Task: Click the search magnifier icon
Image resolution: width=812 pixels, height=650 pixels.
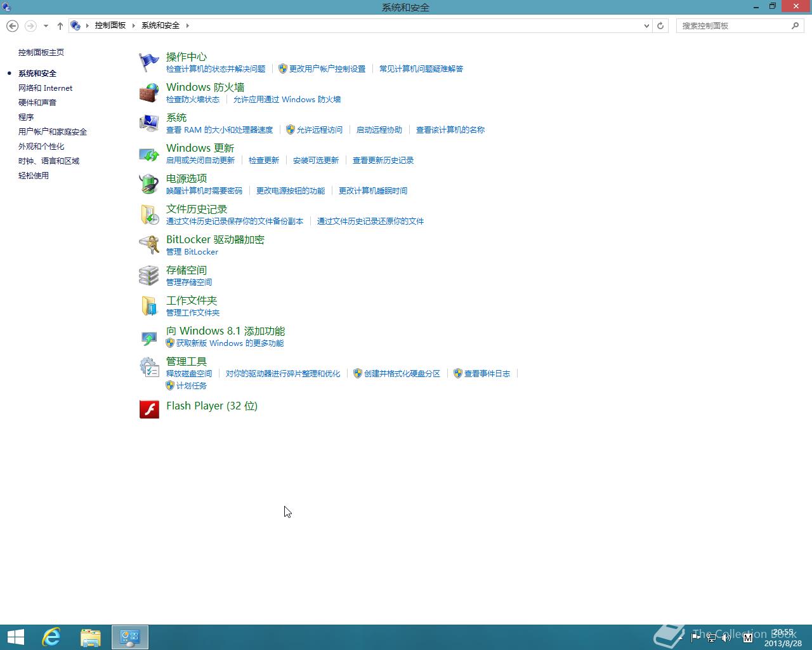Action: [795, 25]
